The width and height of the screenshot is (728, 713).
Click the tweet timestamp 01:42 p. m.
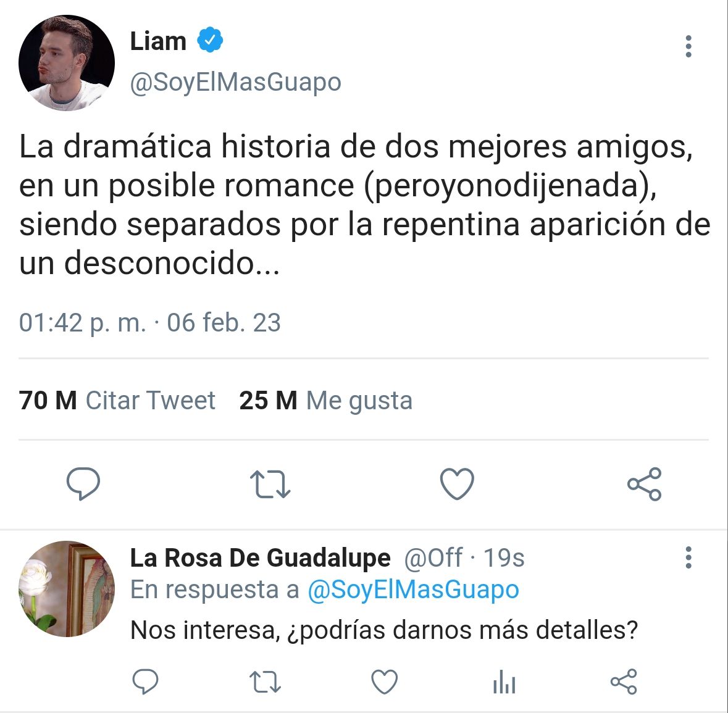point(82,323)
